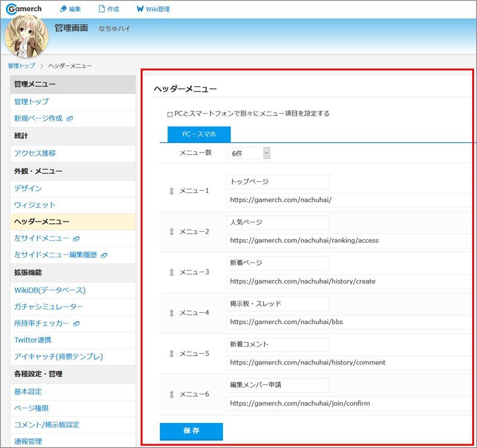The image size is (477, 448).
Task: Click the drag handle for メニュー6
Action: pos(172,394)
